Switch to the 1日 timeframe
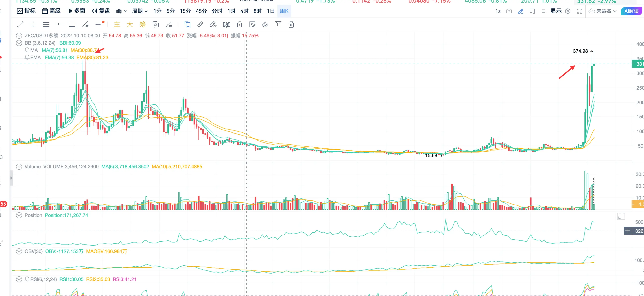This screenshot has width=644, height=296. 271,11
